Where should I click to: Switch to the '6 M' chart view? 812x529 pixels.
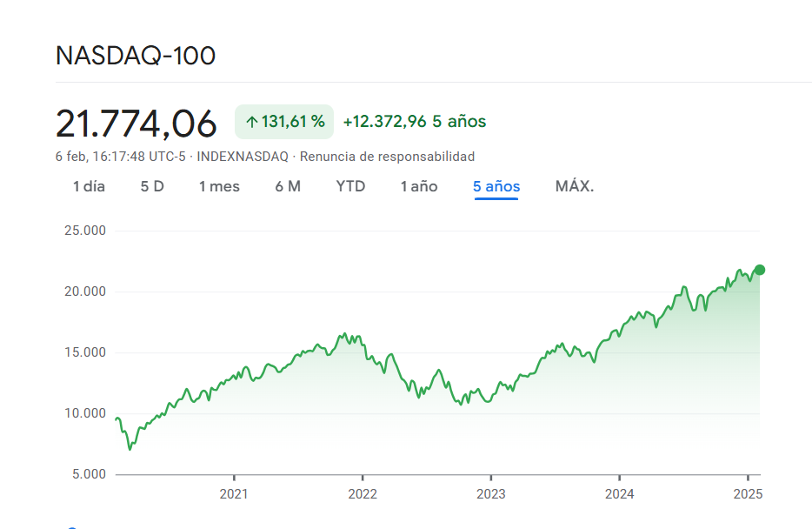288,186
